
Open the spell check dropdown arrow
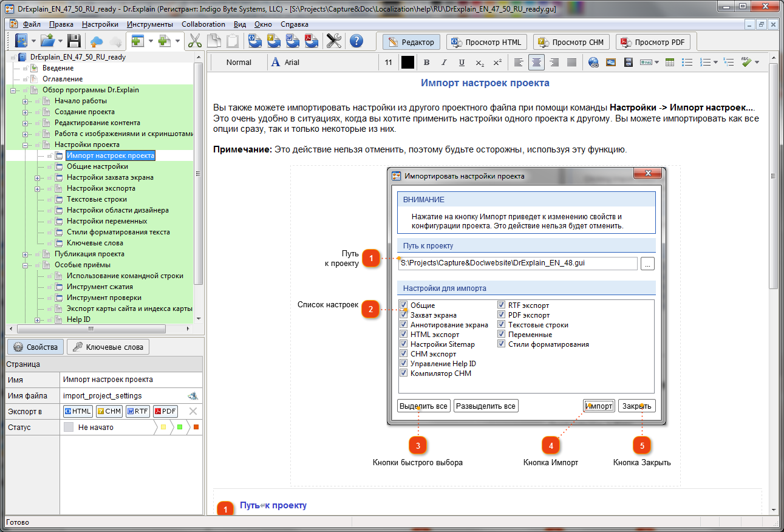point(758,62)
